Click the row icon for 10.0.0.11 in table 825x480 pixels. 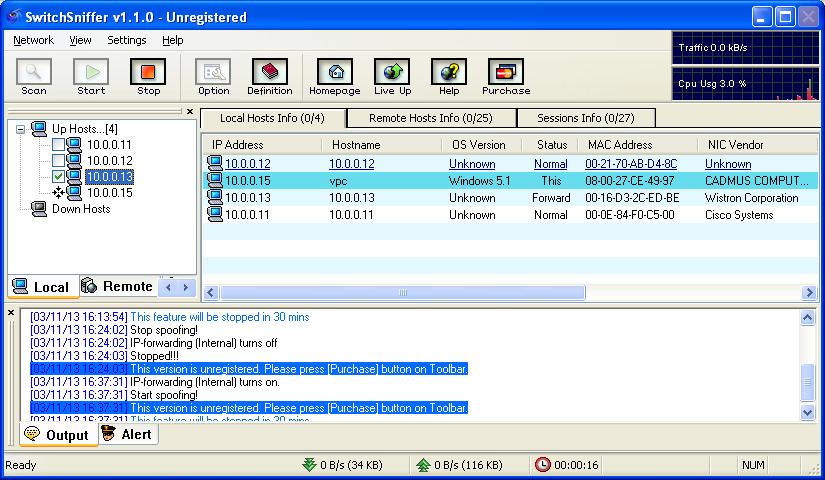point(215,214)
